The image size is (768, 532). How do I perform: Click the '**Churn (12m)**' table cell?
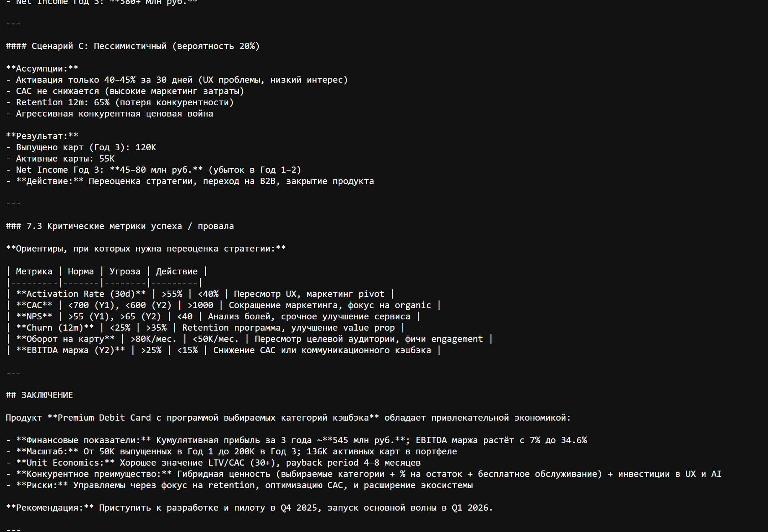click(x=55, y=328)
